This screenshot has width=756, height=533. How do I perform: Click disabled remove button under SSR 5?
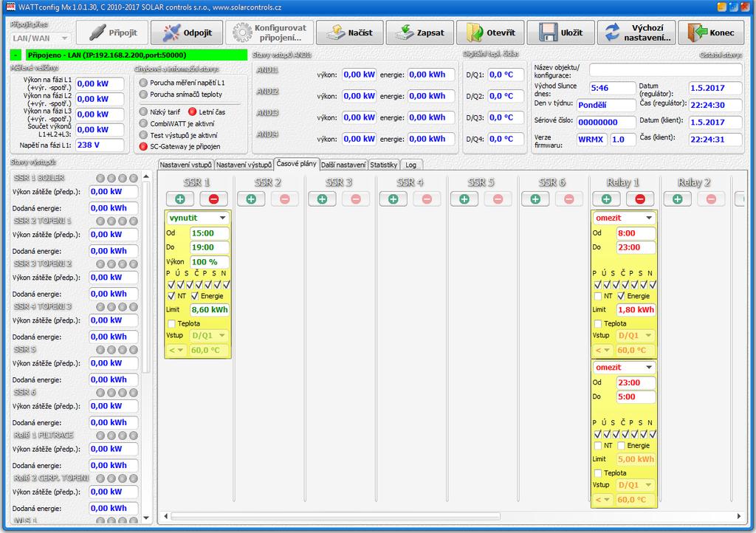[x=498, y=199]
